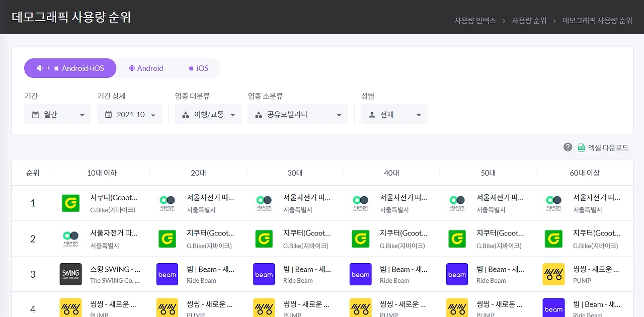Click the help question mark icon
Viewport: 644px width, 317px height.
click(568, 147)
